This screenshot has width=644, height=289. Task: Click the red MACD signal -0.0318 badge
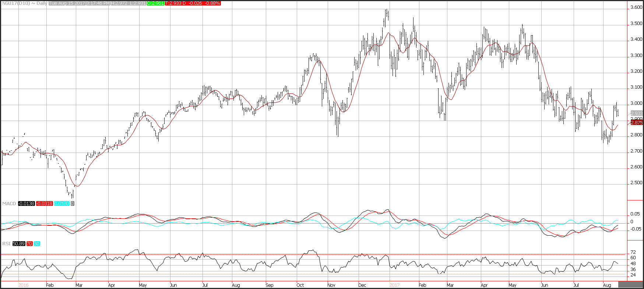44,203
